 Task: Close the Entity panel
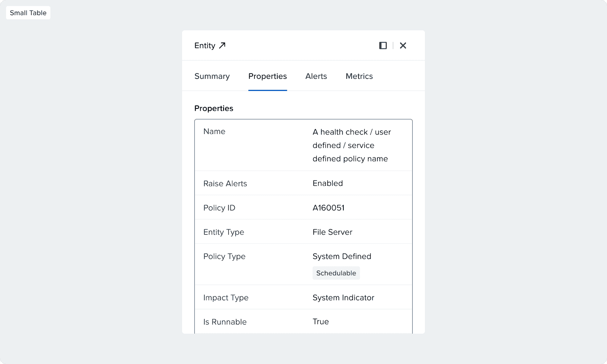pos(403,45)
